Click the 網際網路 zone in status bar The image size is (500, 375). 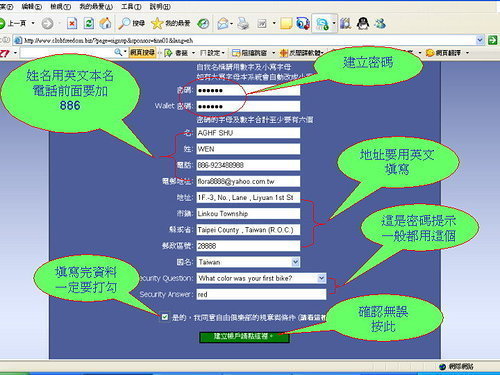456,367
